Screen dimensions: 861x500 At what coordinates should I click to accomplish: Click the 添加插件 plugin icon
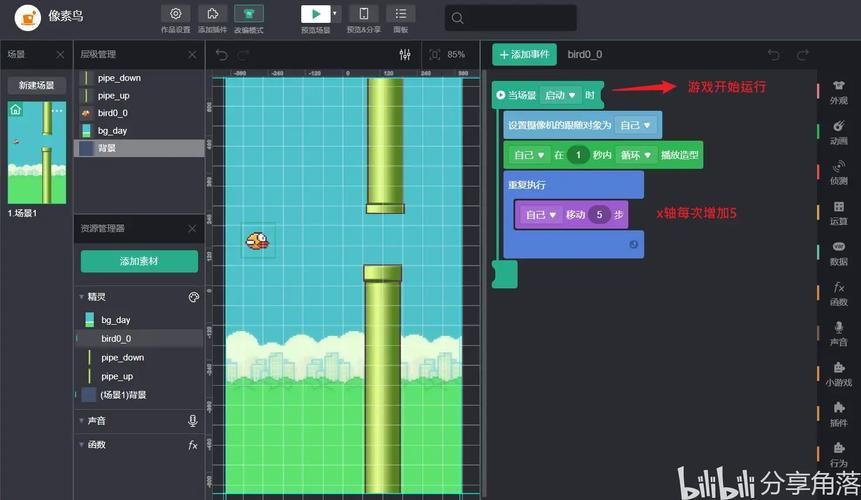tap(212, 14)
